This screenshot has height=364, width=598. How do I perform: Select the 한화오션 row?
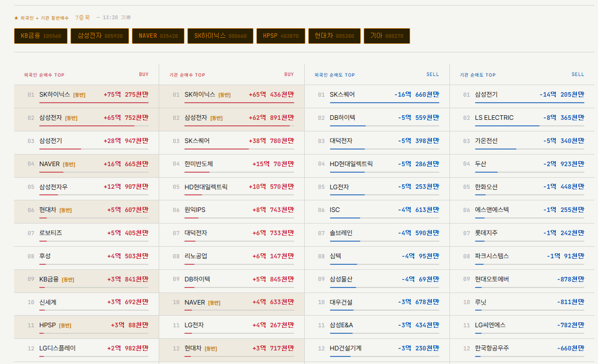point(522,189)
